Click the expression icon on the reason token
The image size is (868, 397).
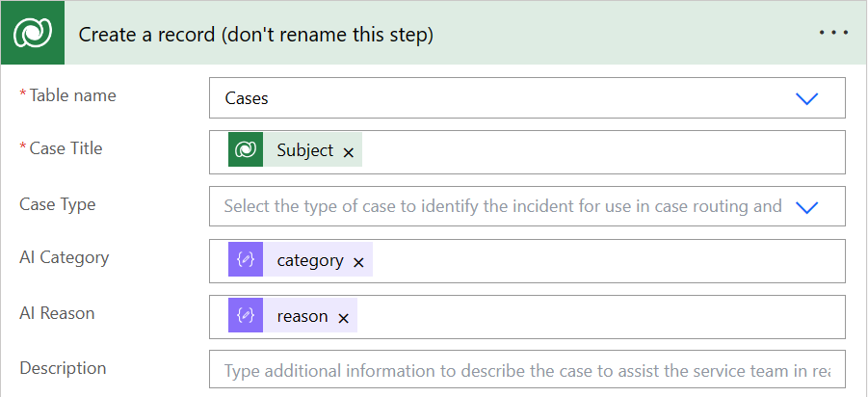point(246,316)
